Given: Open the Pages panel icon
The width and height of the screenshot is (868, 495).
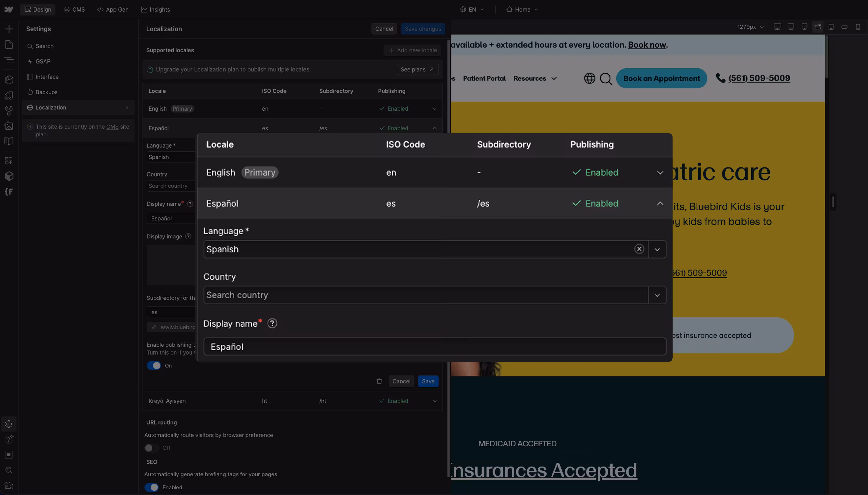Looking at the screenshot, I should coord(9,45).
